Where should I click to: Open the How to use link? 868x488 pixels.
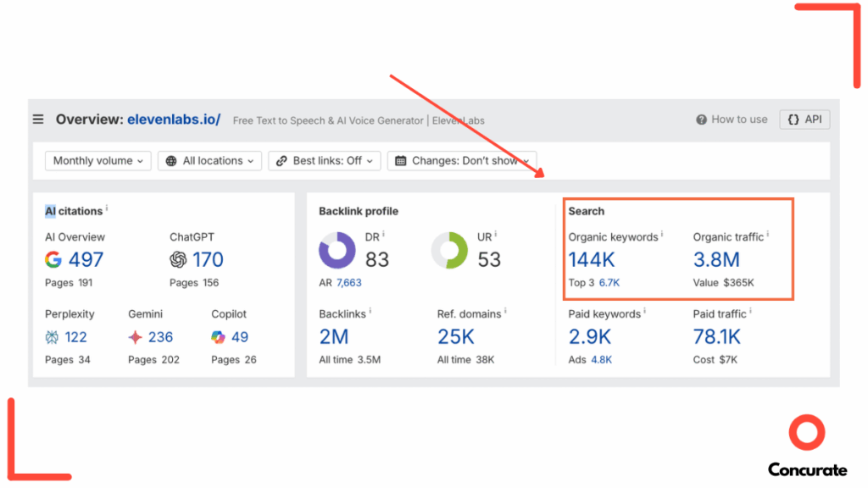tap(739, 119)
